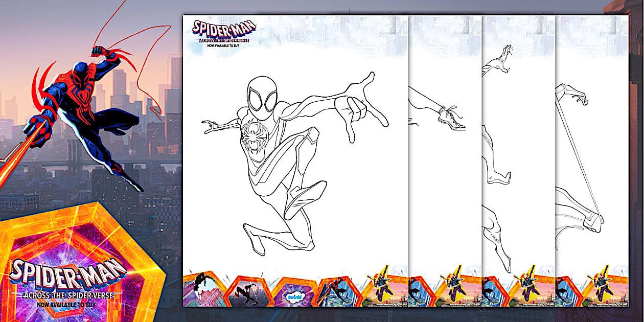Image resolution: width=644 pixels, height=322 pixels.
Task: Click the Twinkl cloud logo hexagon
Action: 295,295
